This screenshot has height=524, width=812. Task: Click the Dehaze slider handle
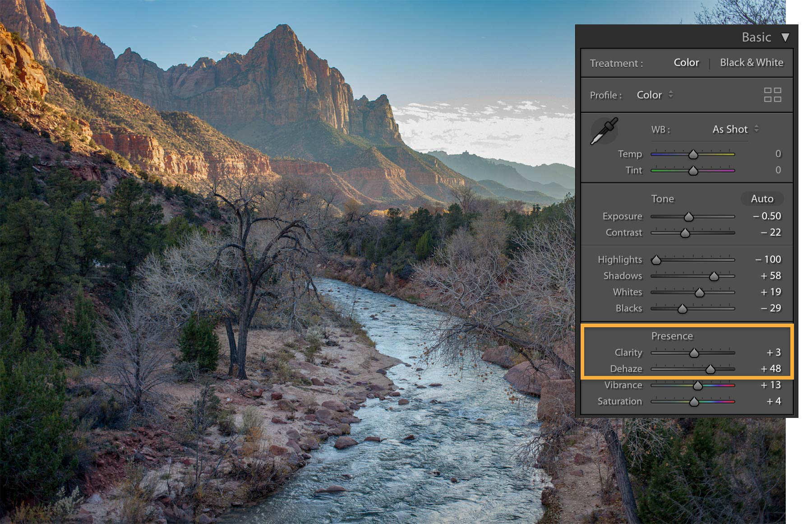[x=710, y=369]
